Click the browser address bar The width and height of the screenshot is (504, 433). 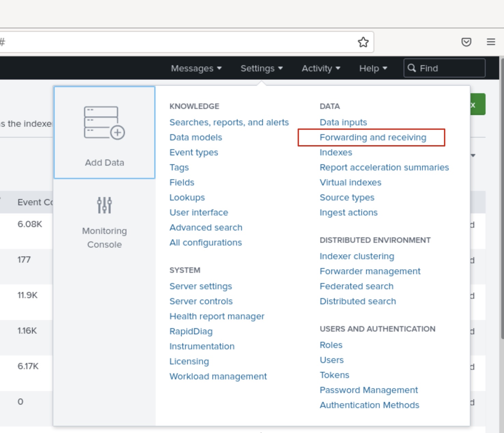point(187,42)
